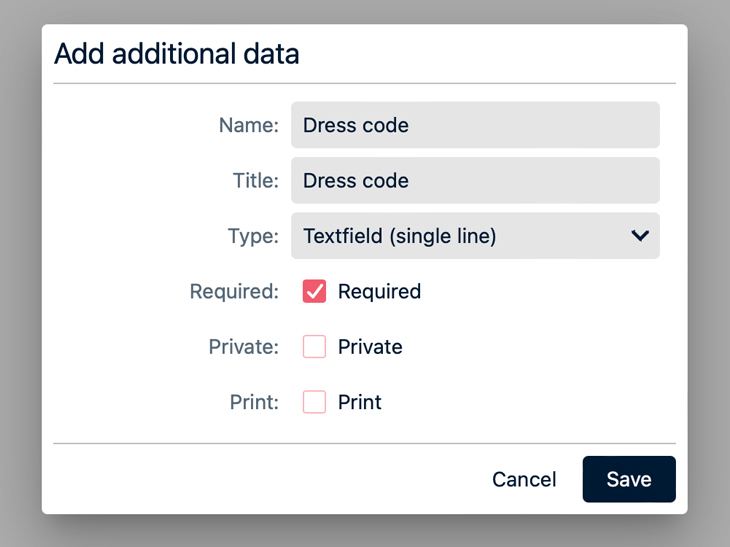Click the Name input field

click(x=475, y=125)
